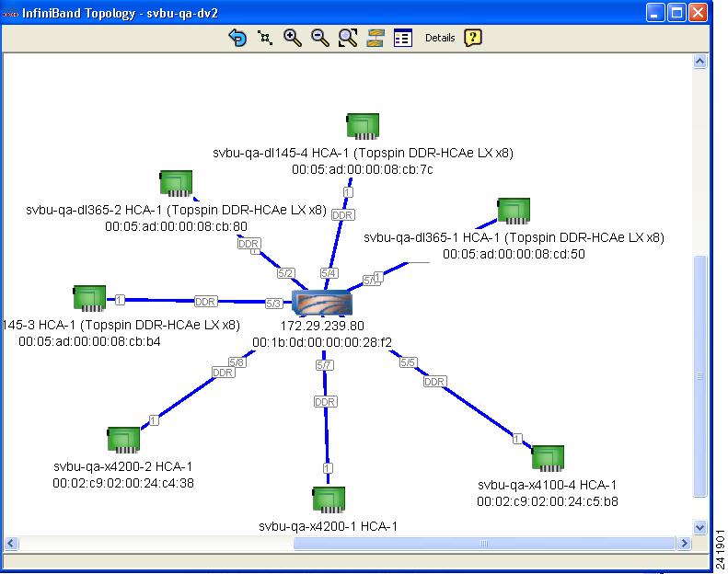Click the vertical scrollbar up arrow
Image resolution: width=728 pixels, height=574 pixels.
(x=700, y=62)
